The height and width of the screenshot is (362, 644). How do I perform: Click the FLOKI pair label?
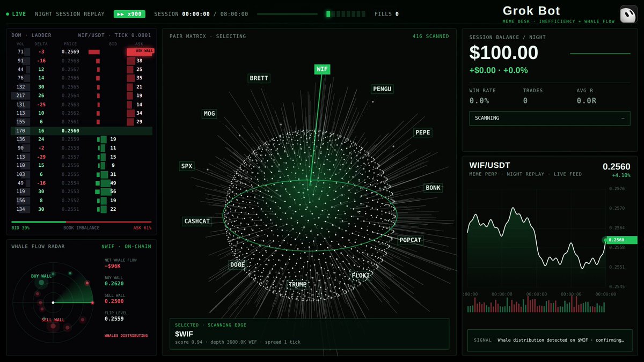coord(361,275)
